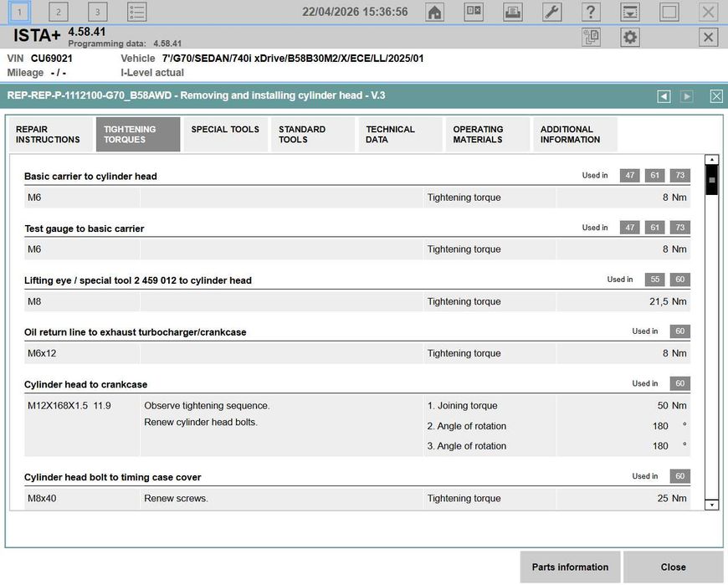Open the wrench service tools
Viewport: 728px width, 585px height.
[x=552, y=12]
